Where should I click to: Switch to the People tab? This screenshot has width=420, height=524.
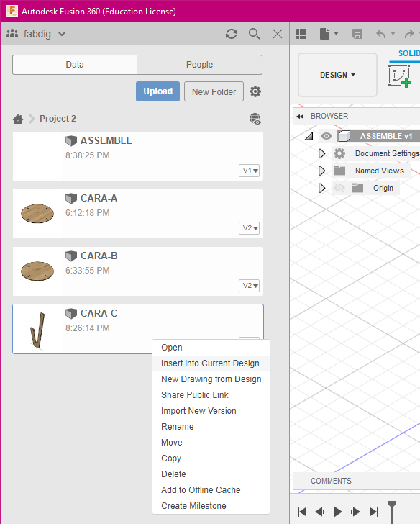[x=200, y=65]
